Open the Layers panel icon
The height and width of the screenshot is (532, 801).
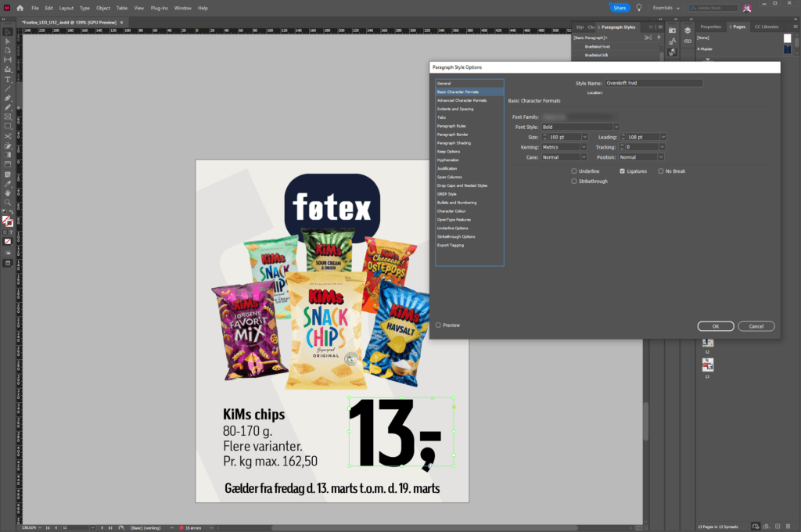pos(688,31)
